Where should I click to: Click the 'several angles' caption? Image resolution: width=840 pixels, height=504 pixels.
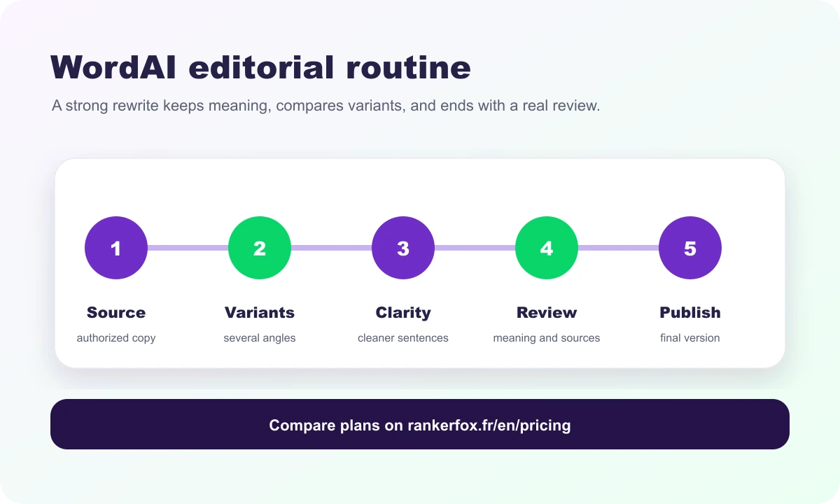pyautogui.click(x=260, y=338)
